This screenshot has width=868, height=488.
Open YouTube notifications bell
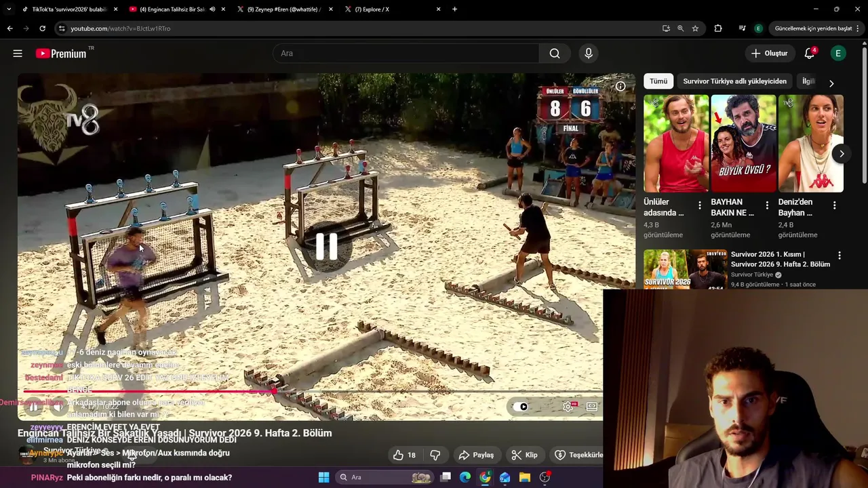[x=810, y=54]
